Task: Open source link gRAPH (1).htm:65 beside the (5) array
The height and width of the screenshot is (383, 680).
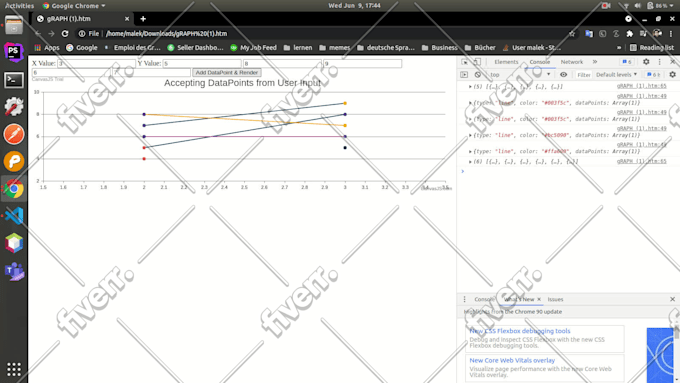Action: [641, 86]
